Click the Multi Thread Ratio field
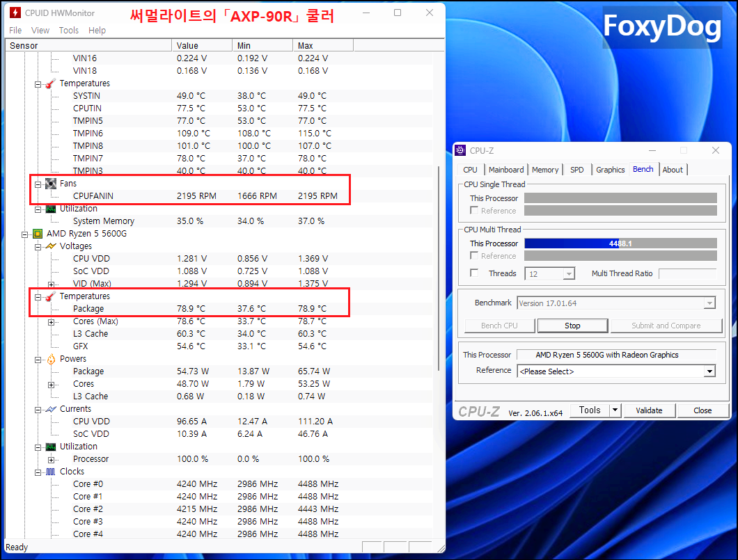This screenshot has height=560, width=738. pyautogui.click(x=688, y=273)
